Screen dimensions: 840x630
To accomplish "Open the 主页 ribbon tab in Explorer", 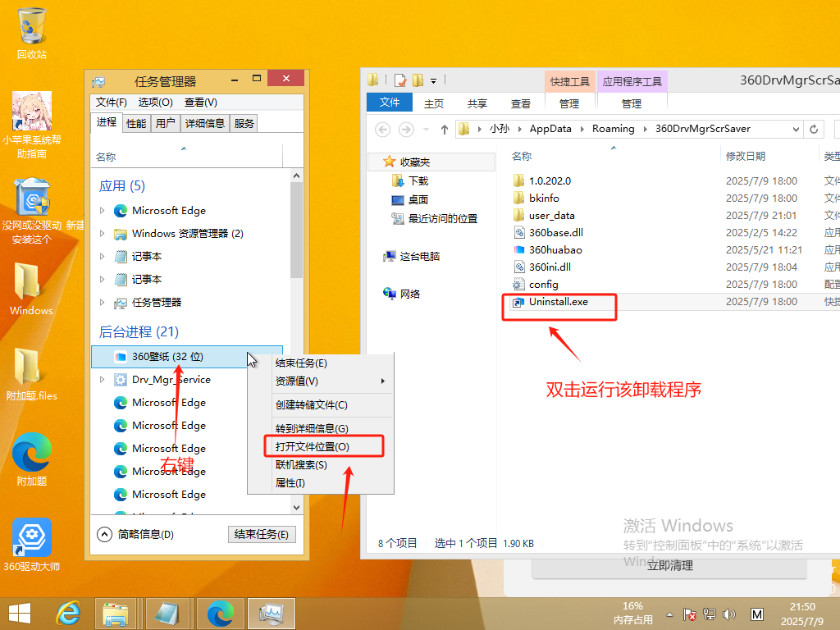I will [433, 103].
